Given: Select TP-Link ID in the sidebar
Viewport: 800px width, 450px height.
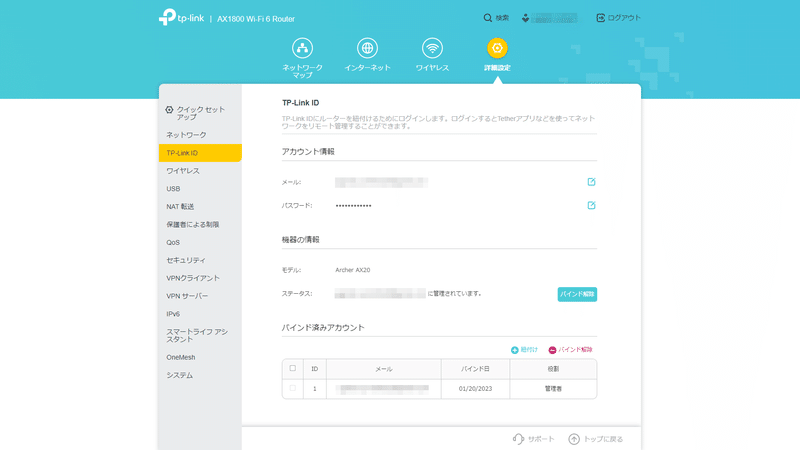Looking at the screenshot, I should pos(200,153).
